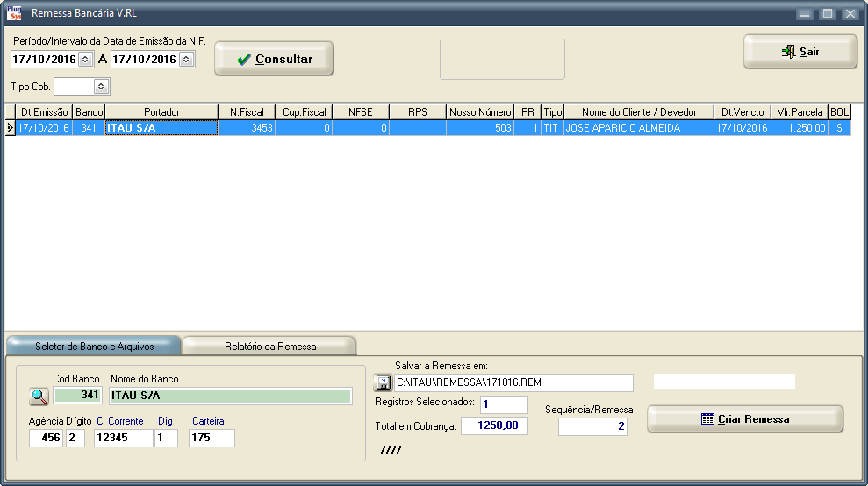The width and height of the screenshot is (868, 486).
Task: Click the account Dig field with 1
Action: click(x=166, y=438)
